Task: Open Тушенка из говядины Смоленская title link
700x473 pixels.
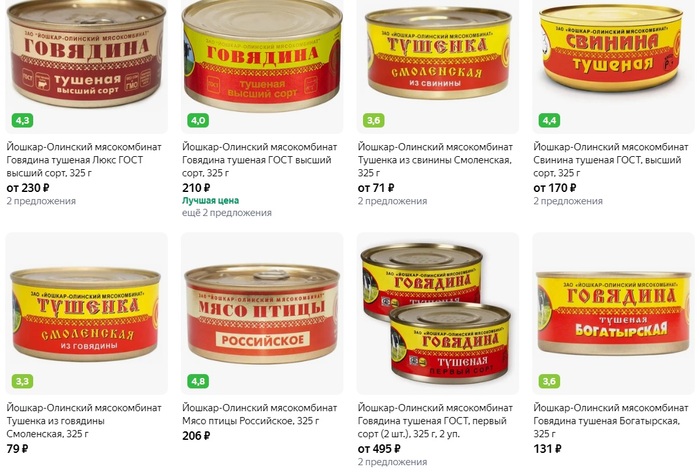Action: tap(84, 421)
